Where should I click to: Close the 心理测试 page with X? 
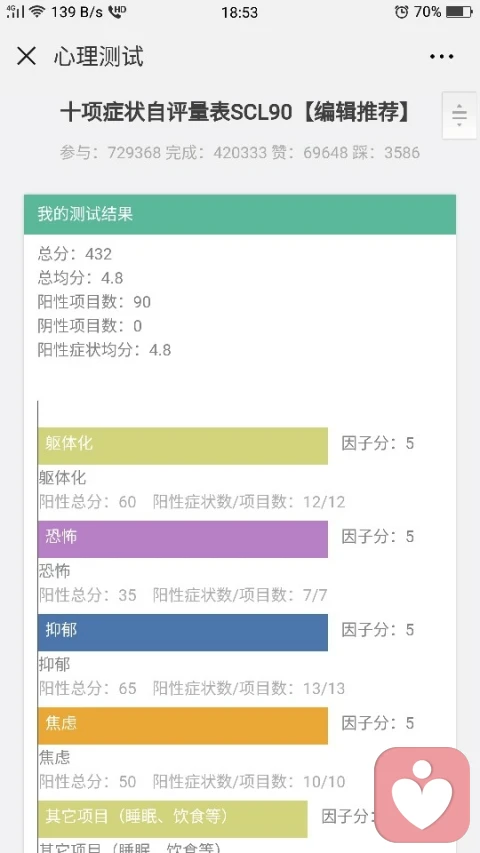(26, 56)
